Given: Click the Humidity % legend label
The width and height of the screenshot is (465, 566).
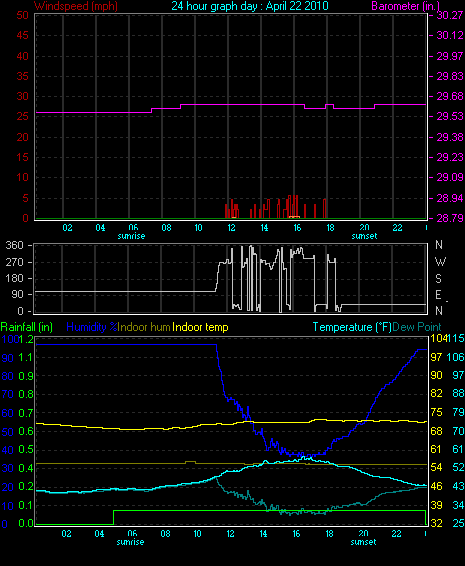Looking at the screenshot, I should 92,327.
